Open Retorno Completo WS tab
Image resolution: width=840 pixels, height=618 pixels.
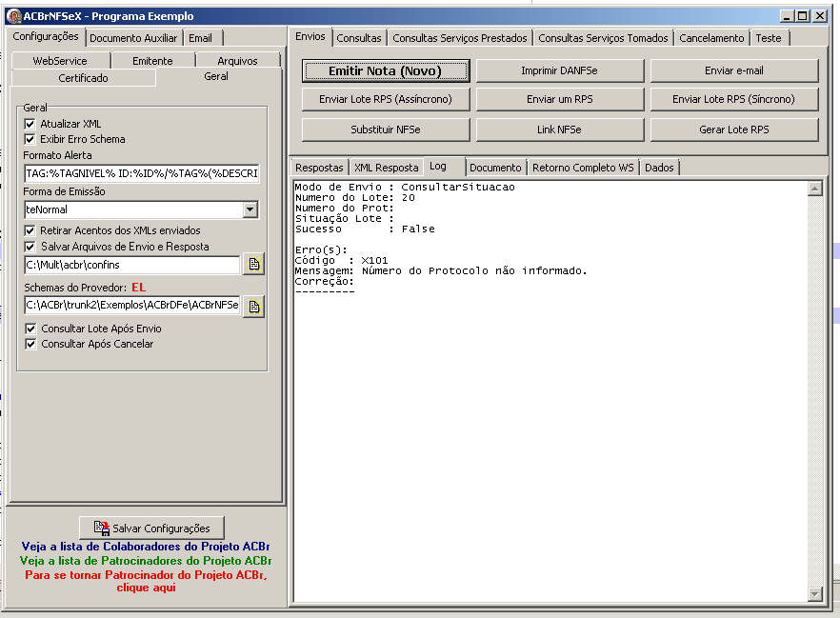click(583, 168)
